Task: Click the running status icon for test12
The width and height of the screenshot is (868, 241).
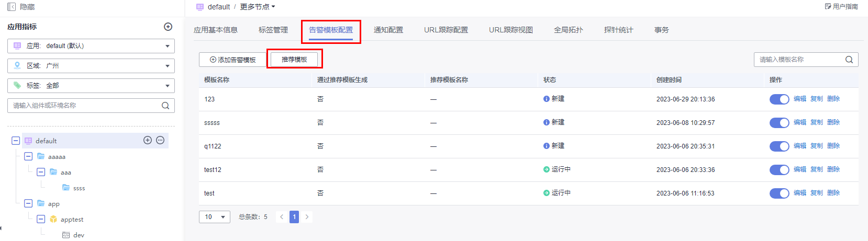Action: pos(547,169)
